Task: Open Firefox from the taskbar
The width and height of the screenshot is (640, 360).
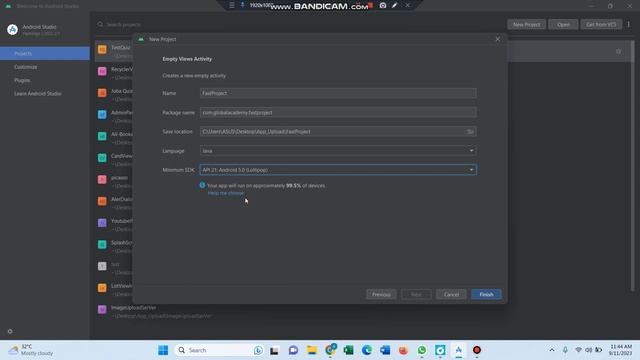Action: click(x=403, y=350)
